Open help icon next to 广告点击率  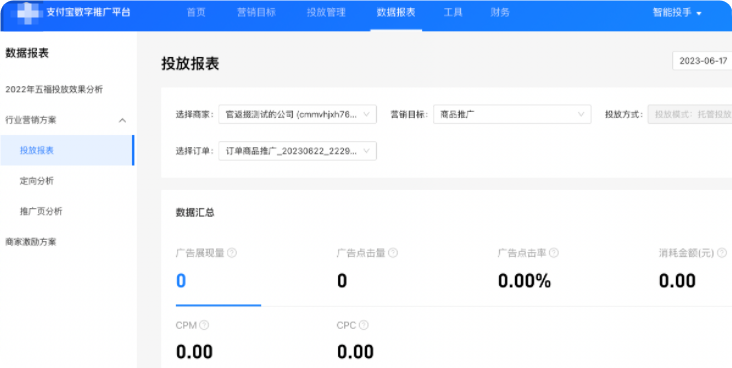[554, 253]
